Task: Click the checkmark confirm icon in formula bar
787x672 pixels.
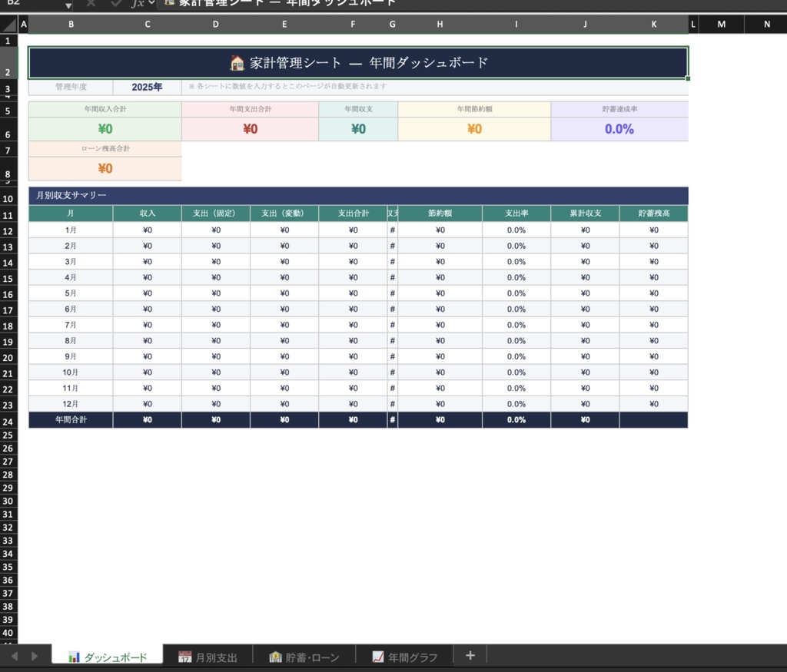Action: [x=115, y=5]
